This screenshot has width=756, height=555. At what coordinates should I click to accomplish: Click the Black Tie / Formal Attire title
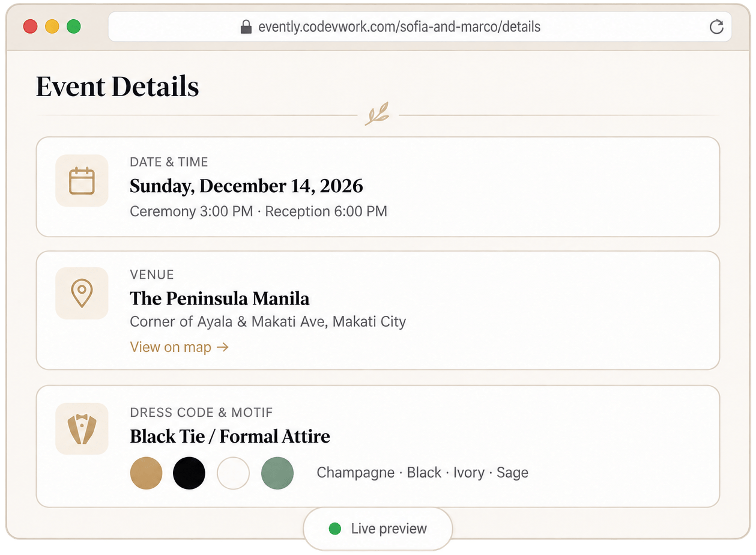(230, 436)
